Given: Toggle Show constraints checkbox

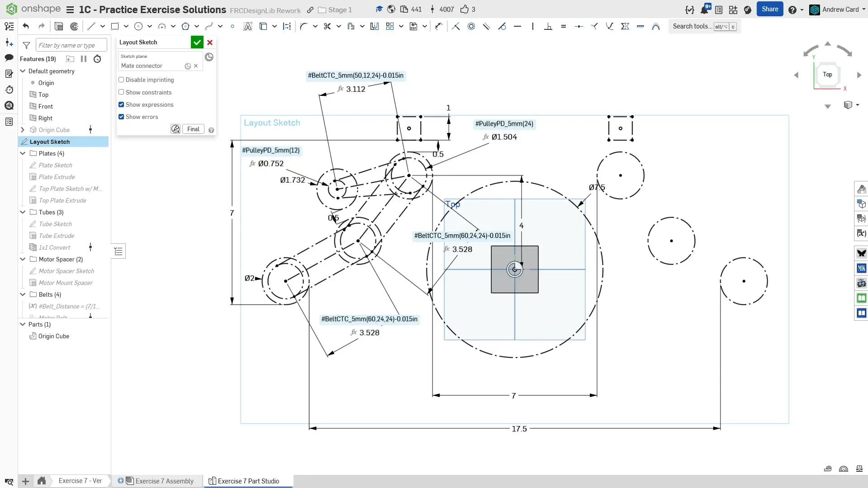Looking at the screenshot, I should [121, 92].
